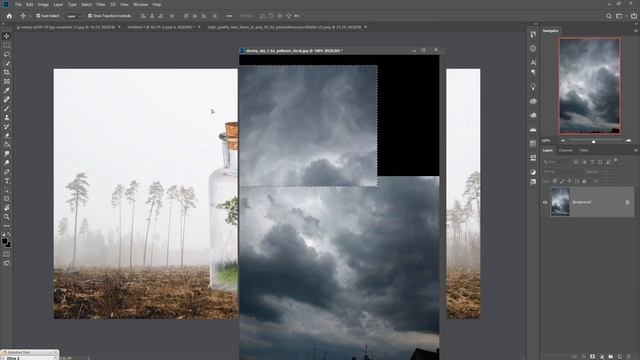This screenshot has height=360, width=640.
Task: Open the Share icon at top right
Action: click(633, 16)
